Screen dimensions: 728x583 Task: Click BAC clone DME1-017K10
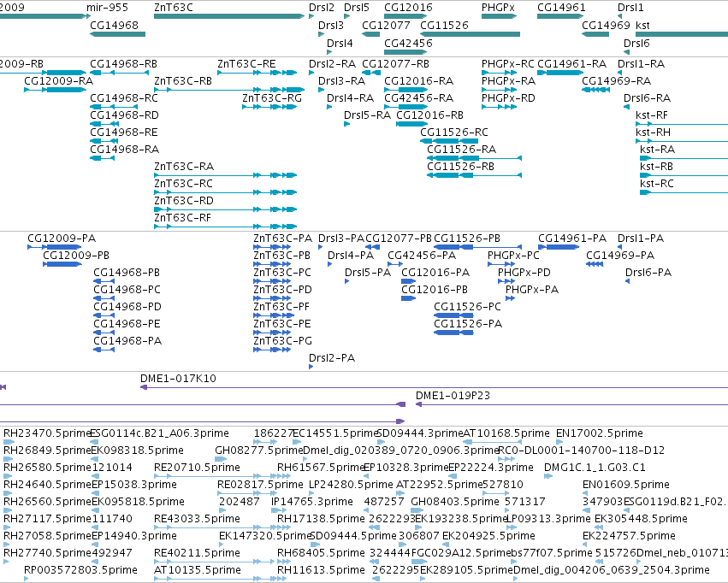[x=434, y=387]
